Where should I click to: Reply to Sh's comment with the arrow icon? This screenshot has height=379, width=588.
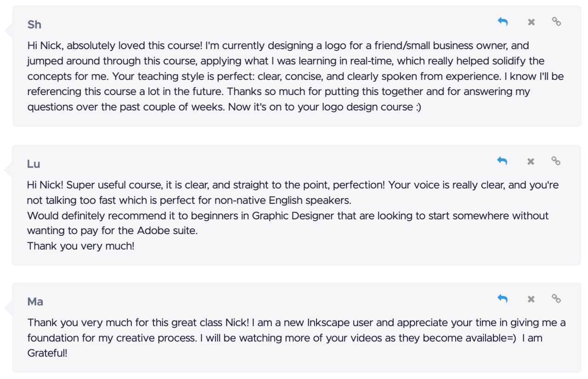click(x=503, y=22)
